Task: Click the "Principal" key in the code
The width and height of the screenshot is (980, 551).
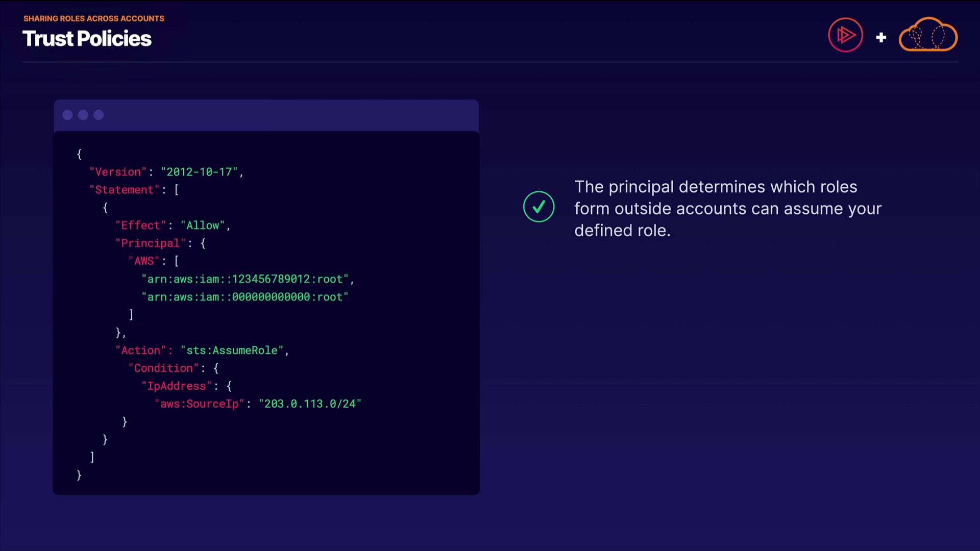Action: pos(150,243)
